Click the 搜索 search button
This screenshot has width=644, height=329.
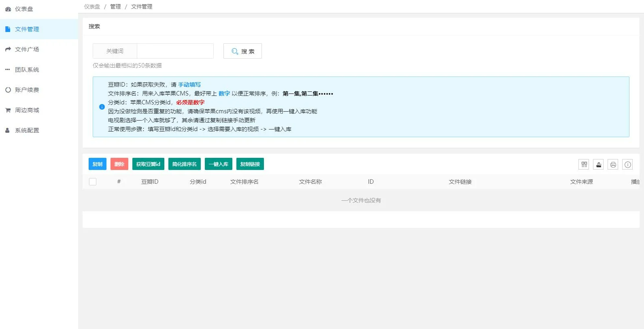242,51
